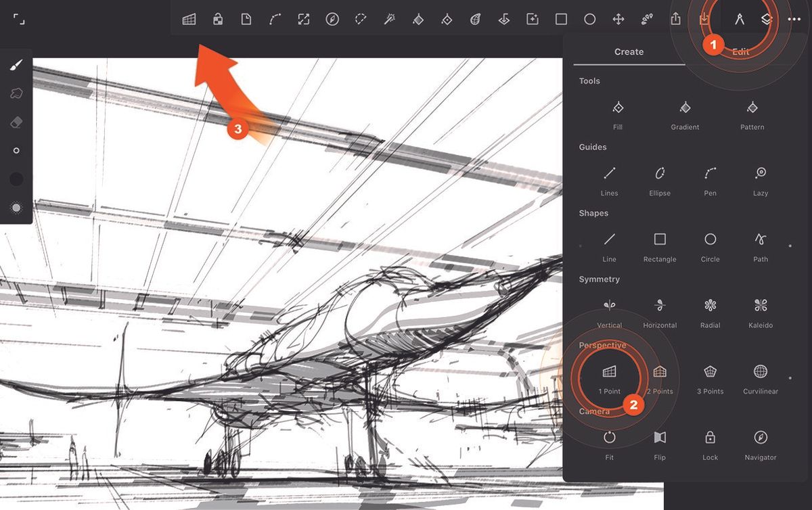Open the Transform tool from the toolbar
This screenshot has width=812, height=510.
(x=303, y=19)
